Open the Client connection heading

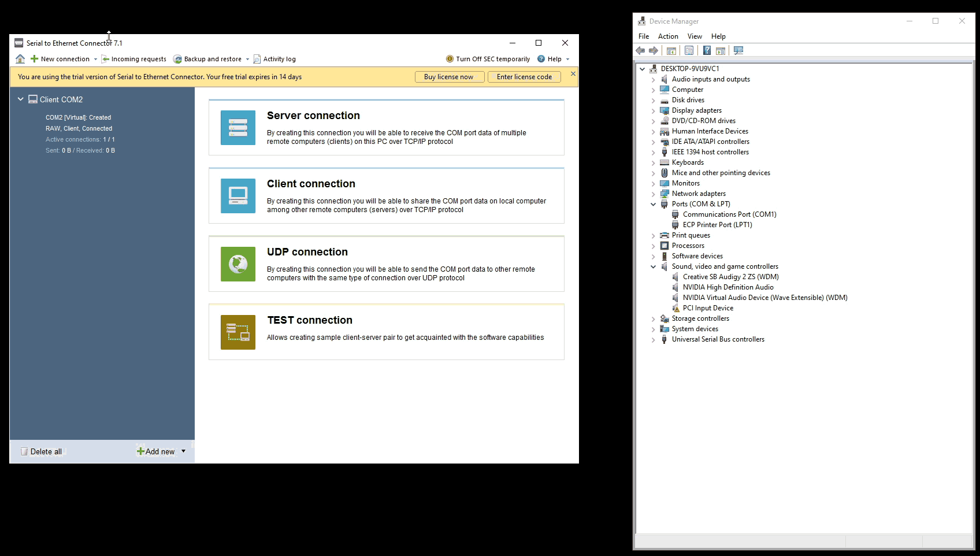(311, 184)
